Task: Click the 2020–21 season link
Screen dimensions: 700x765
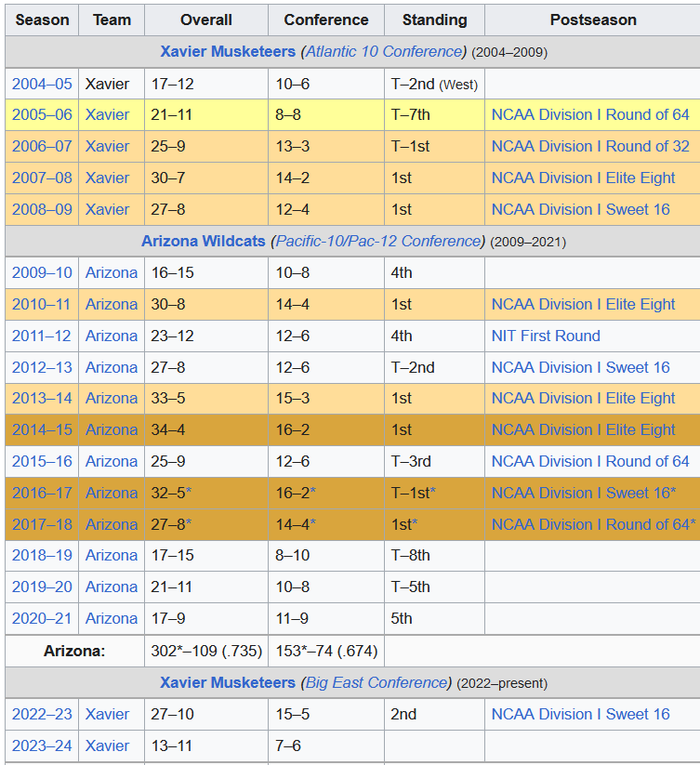Action: pos(42,619)
